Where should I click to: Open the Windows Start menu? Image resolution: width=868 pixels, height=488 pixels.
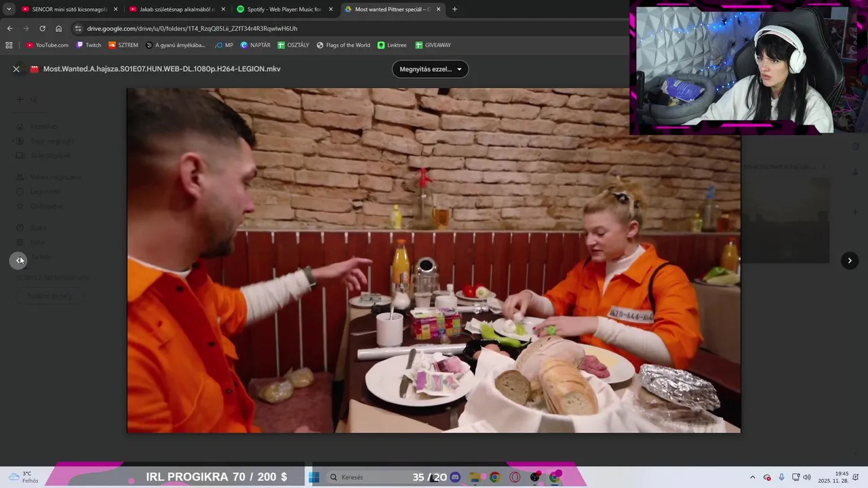[x=314, y=477]
